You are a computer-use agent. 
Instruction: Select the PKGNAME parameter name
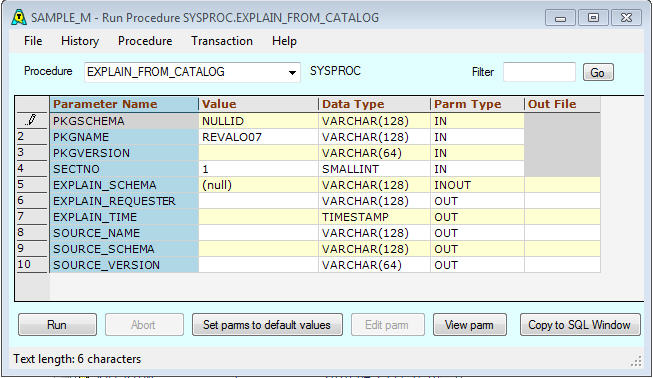(124, 137)
